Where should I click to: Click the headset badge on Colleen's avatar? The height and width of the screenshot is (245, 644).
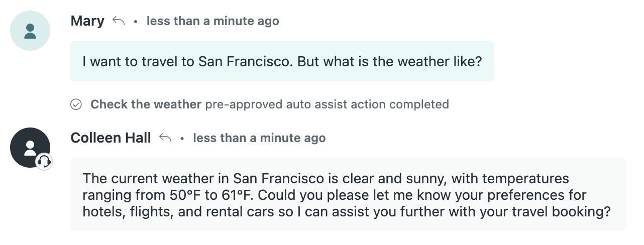(x=44, y=161)
